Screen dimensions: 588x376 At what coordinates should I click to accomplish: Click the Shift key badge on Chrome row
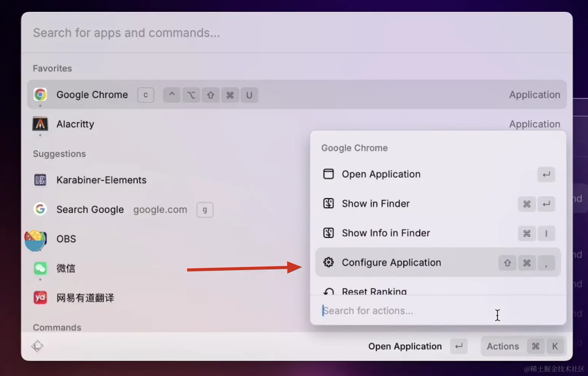[x=211, y=95]
